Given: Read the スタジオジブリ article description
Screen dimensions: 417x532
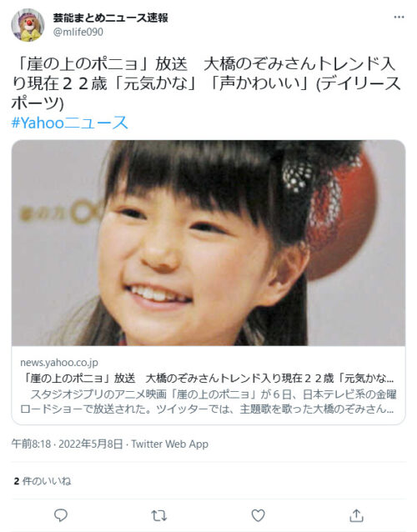Looking at the screenshot, I should click(x=208, y=401).
